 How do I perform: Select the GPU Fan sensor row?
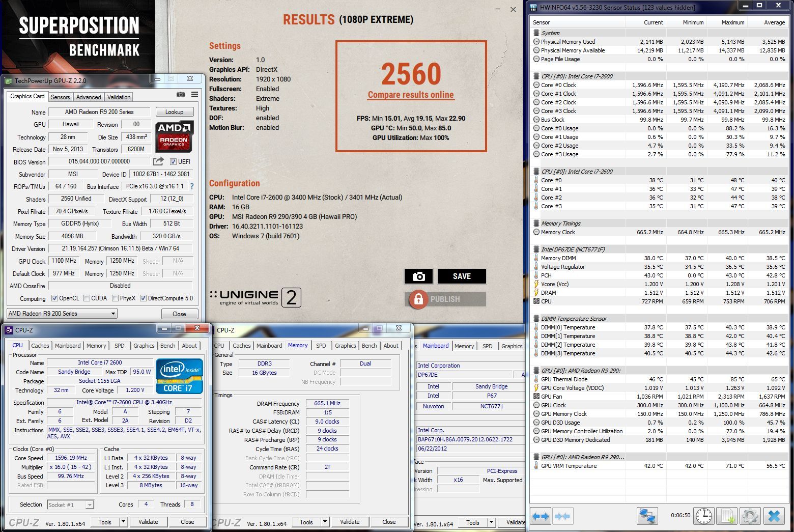[x=659, y=397]
